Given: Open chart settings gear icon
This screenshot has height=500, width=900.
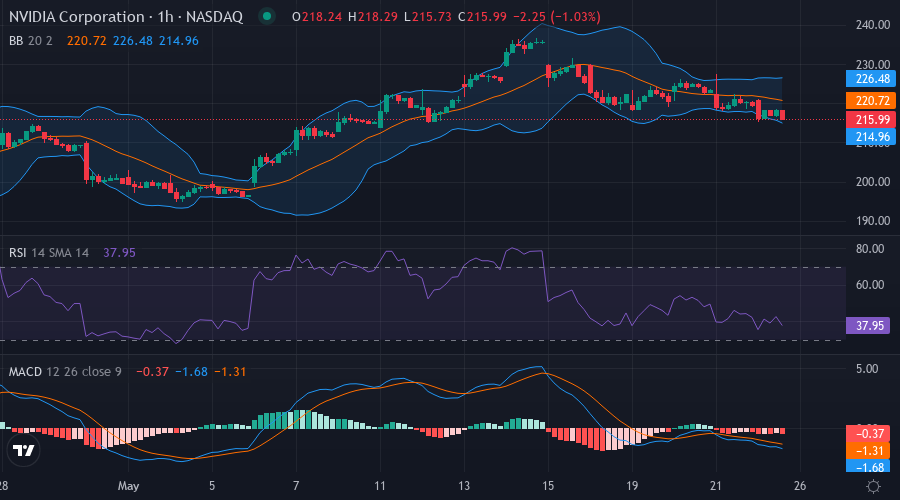Looking at the screenshot, I should pyautogui.click(x=873, y=487).
